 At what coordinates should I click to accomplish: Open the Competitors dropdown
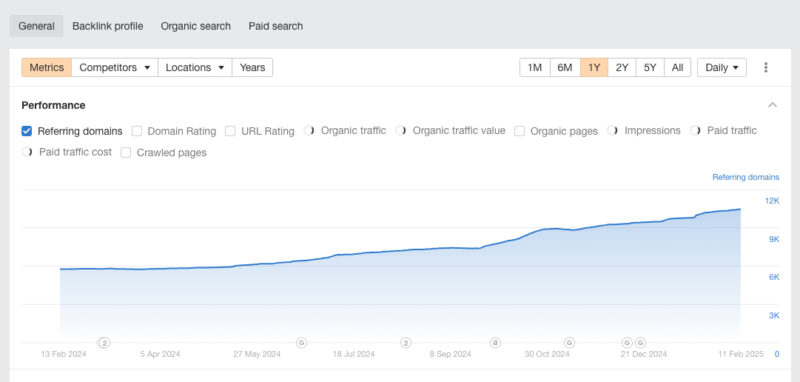coord(115,67)
